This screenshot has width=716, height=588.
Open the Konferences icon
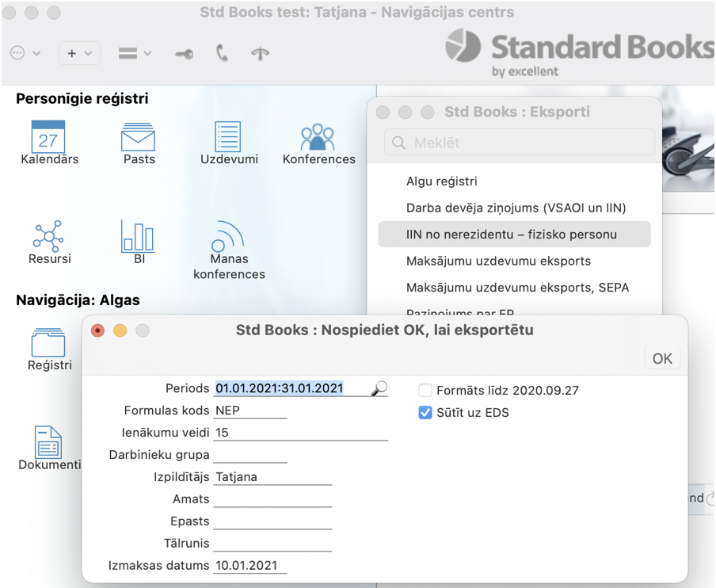click(318, 138)
